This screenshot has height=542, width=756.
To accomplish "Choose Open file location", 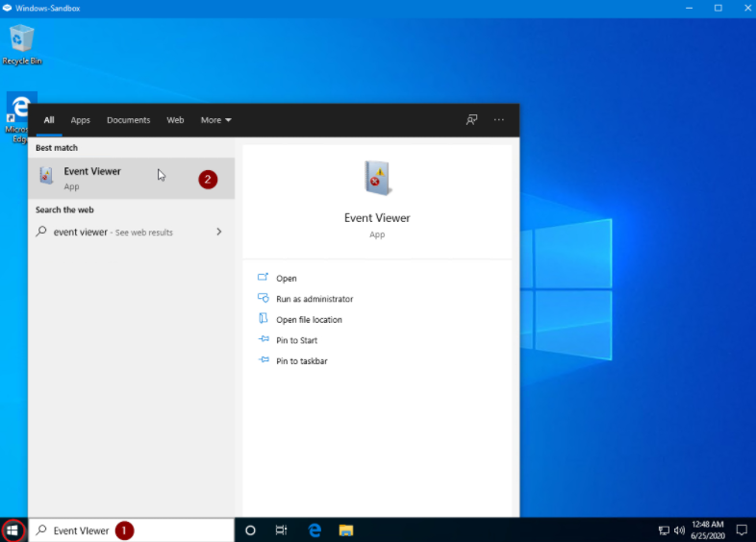I will coord(309,320).
